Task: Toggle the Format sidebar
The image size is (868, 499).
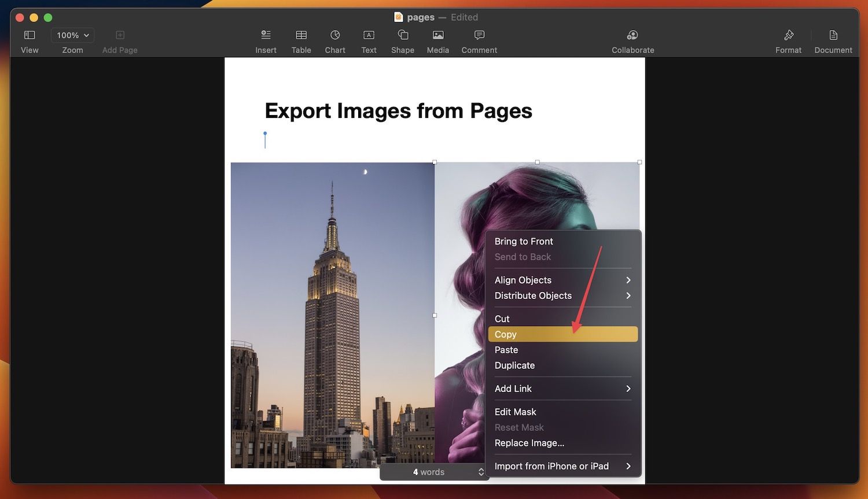Action: (788, 35)
